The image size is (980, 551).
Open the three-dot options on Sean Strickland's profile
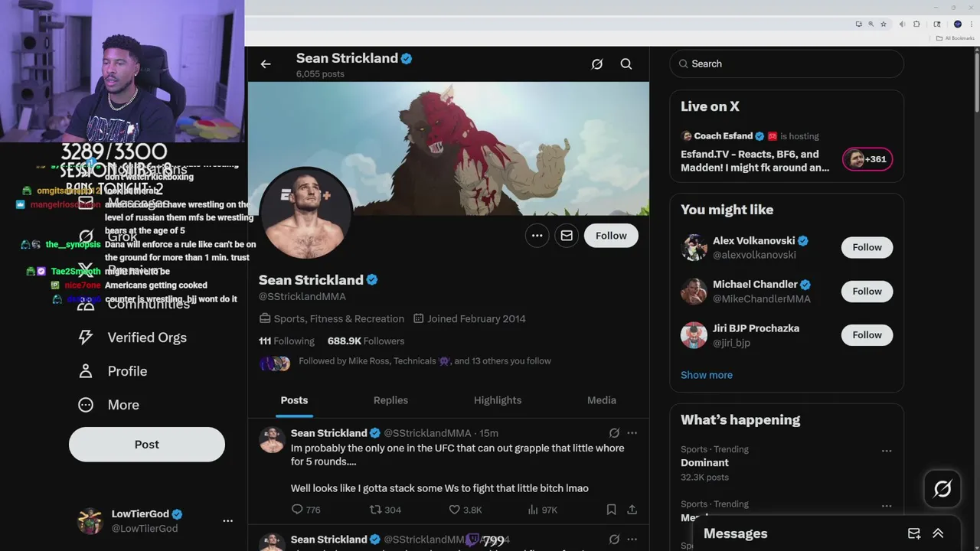pos(537,236)
